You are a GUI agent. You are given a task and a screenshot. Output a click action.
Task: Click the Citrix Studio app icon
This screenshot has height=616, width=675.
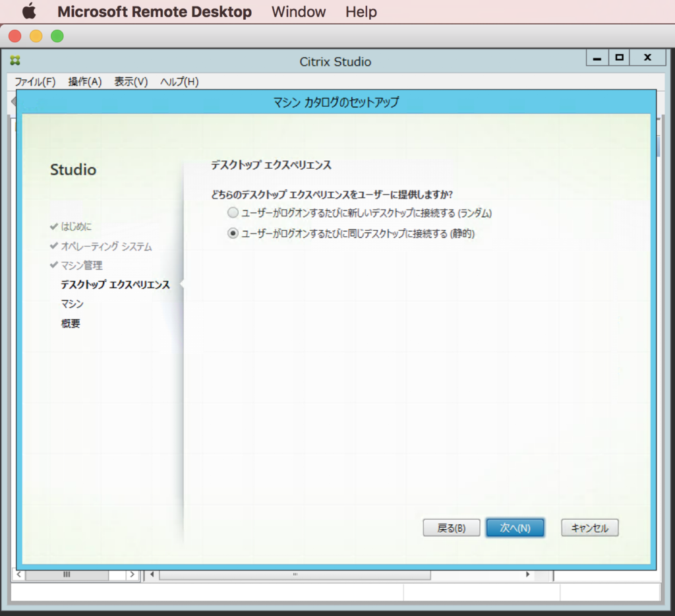16,60
